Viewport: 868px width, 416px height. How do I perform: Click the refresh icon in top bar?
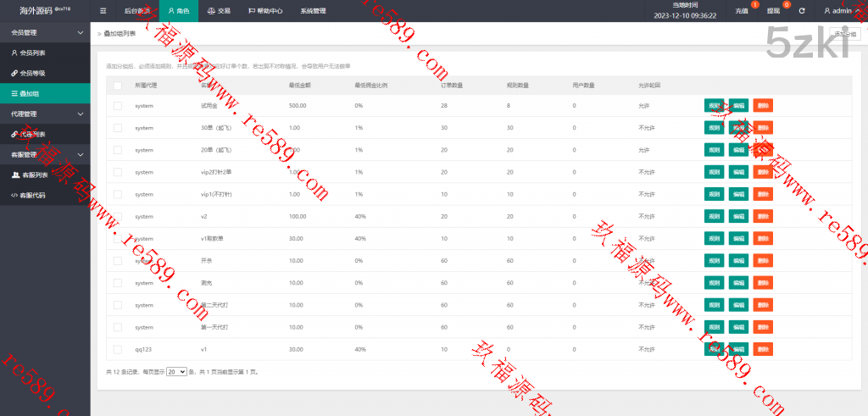801,11
